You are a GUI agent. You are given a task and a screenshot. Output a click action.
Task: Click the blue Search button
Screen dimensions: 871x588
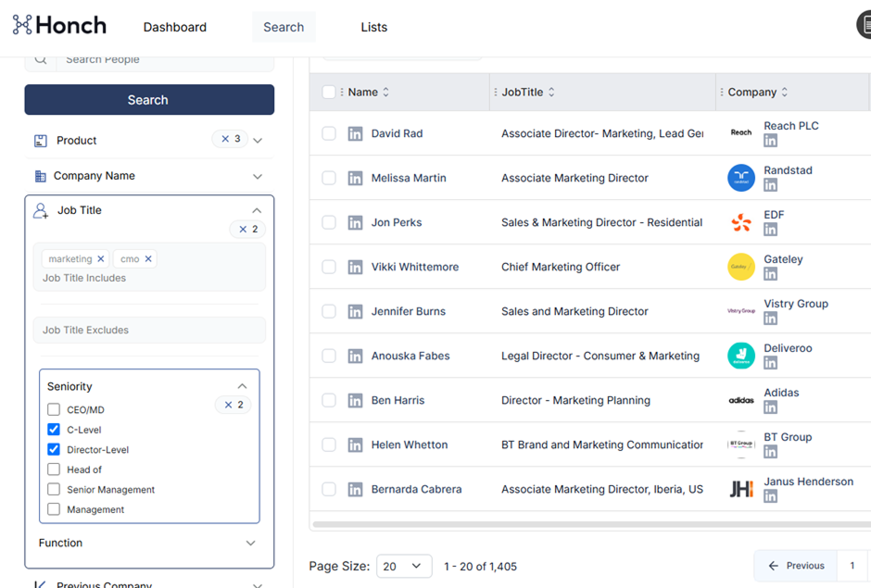(149, 100)
